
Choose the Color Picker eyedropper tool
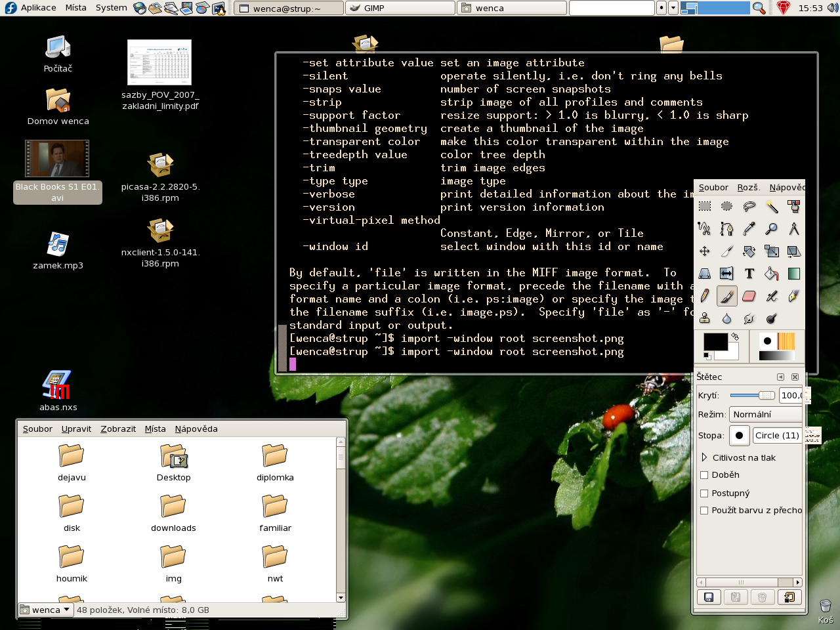[x=749, y=229]
